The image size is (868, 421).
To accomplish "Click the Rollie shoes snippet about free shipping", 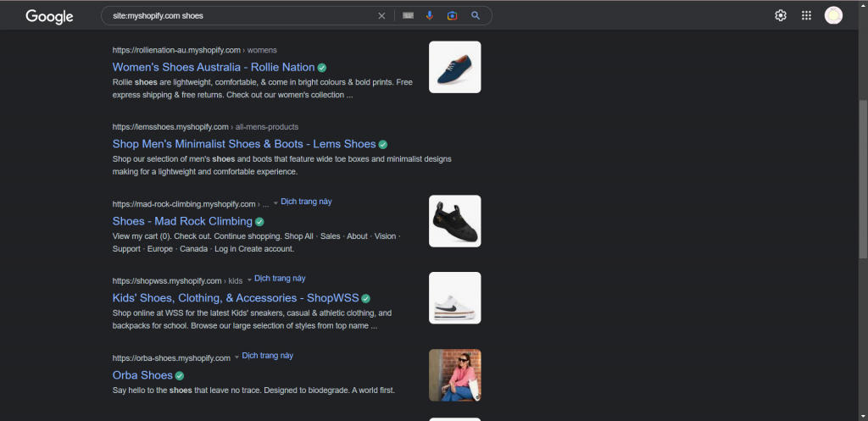I will 263,88.
